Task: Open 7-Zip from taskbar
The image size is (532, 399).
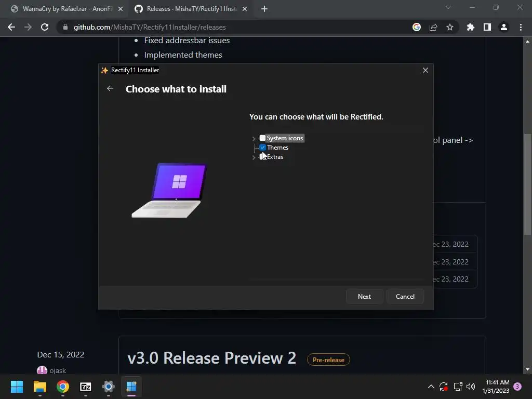Action: [86, 387]
